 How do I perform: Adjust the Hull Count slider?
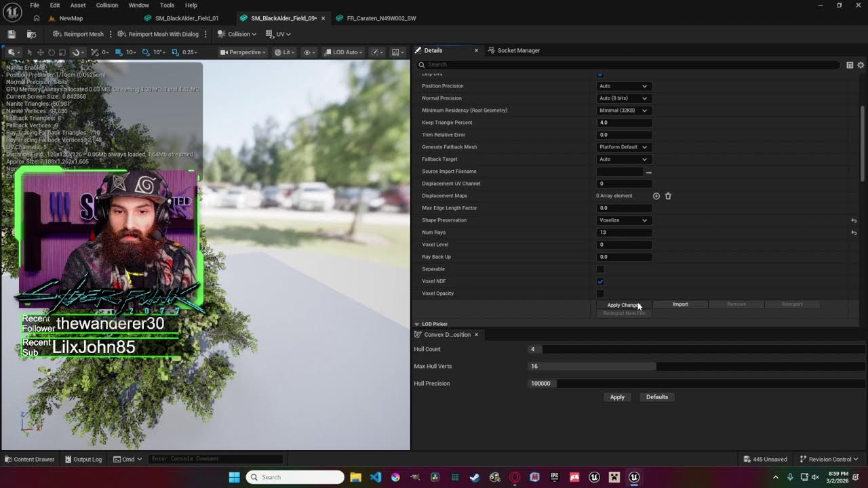[696, 349]
